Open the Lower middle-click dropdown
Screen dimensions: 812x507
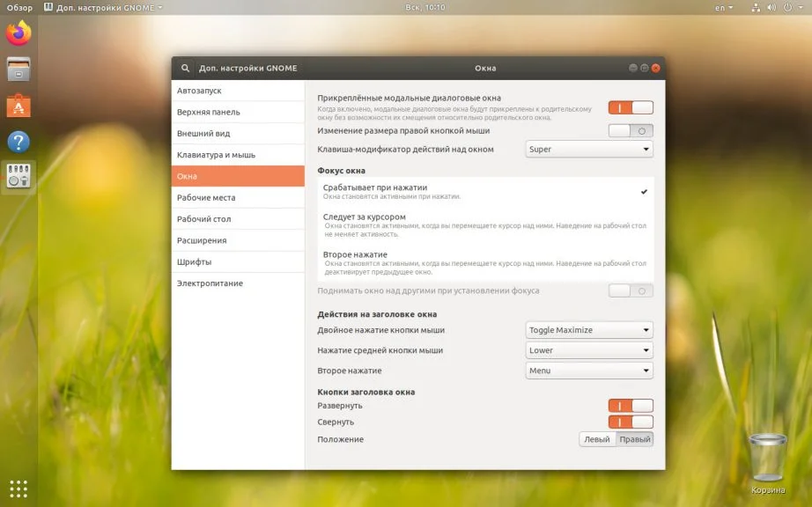pos(589,350)
